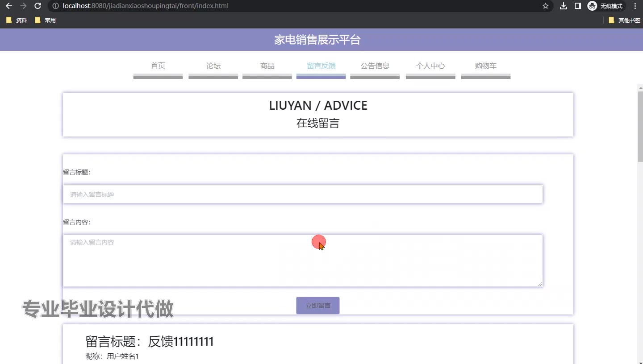Viewport: 643px width, 364px height.
Task: Open the 商品 navigation tab
Action: [267, 66]
